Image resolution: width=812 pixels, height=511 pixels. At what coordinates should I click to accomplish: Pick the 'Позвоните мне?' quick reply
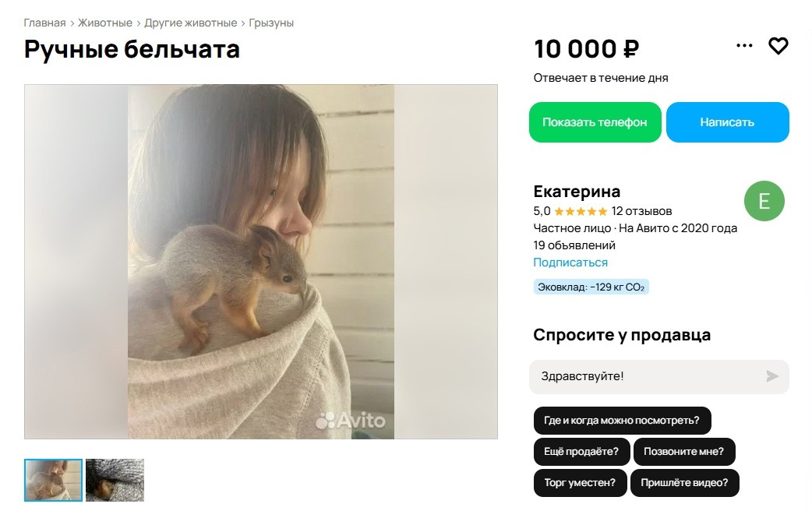pyautogui.click(x=683, y=452)
